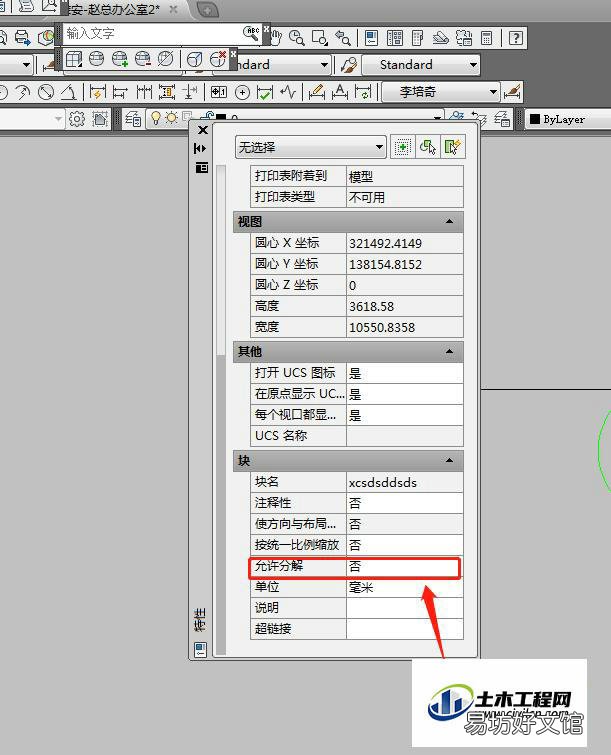Screen dimensions: 611x755
Task: Click the Dimension Update icon
Action: click(363, 92)
